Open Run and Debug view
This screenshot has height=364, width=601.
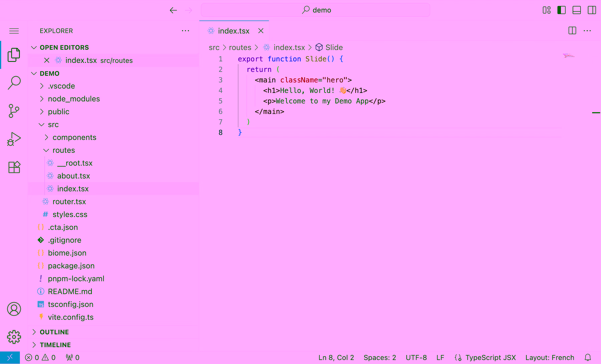pyautogui.click(x=14, y=139)
